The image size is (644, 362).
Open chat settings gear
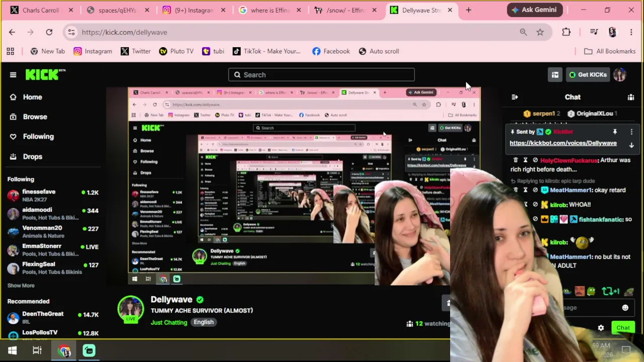pos(601,328)
